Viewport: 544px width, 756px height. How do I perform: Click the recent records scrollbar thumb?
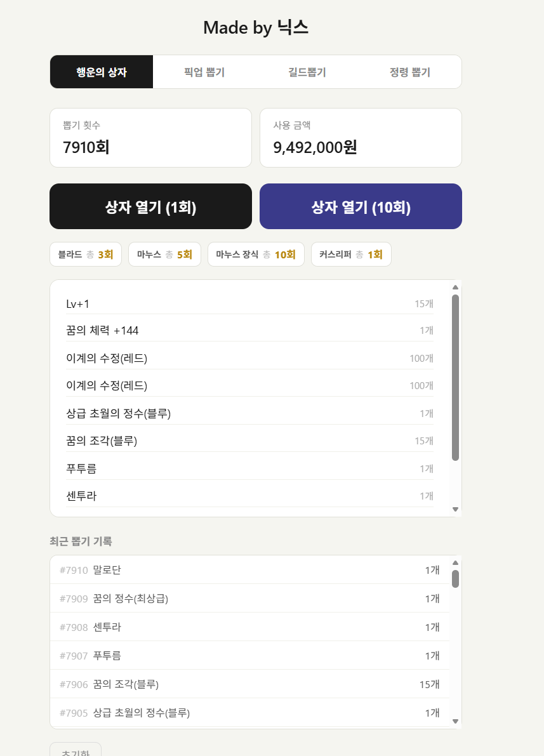pyautogui.click(x=455, y=578)
